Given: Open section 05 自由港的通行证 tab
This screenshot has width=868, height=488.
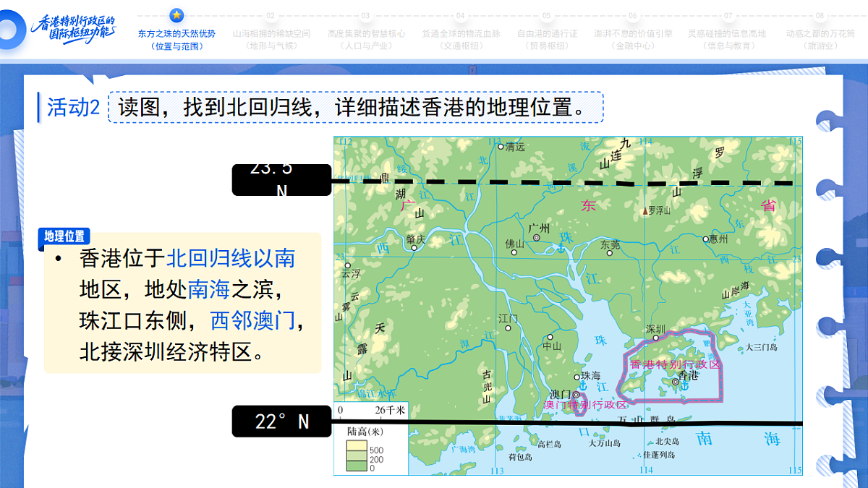Looking at the screenshot, I should [547, 39].
